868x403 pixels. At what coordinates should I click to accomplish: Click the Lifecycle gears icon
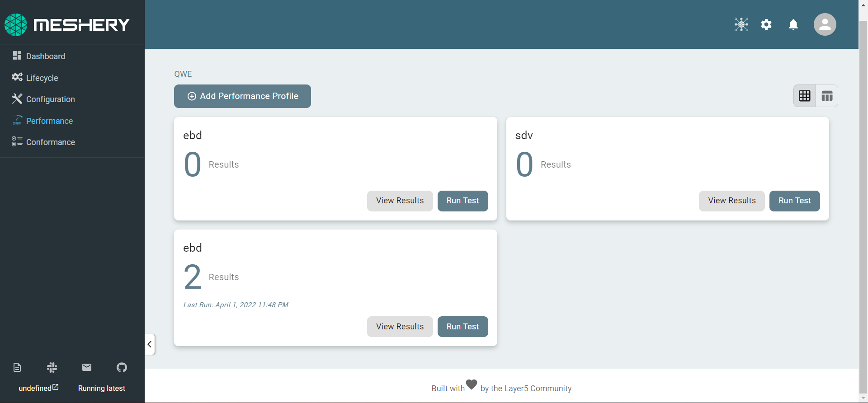(17, 77)
